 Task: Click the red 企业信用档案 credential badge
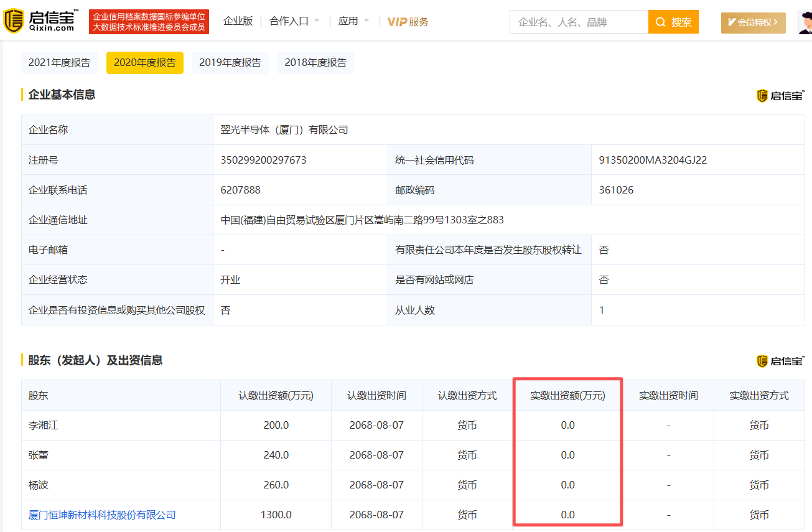(149, 21)
